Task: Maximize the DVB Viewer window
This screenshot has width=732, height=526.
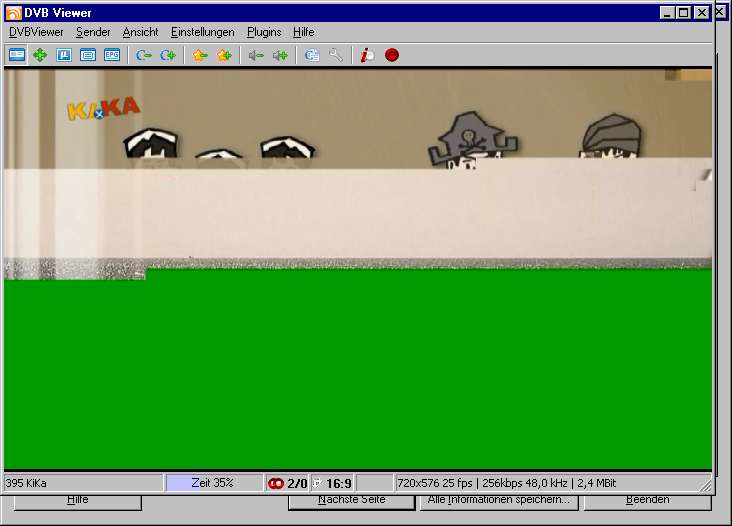Action: pyautogui.click(x=683, y=13)
